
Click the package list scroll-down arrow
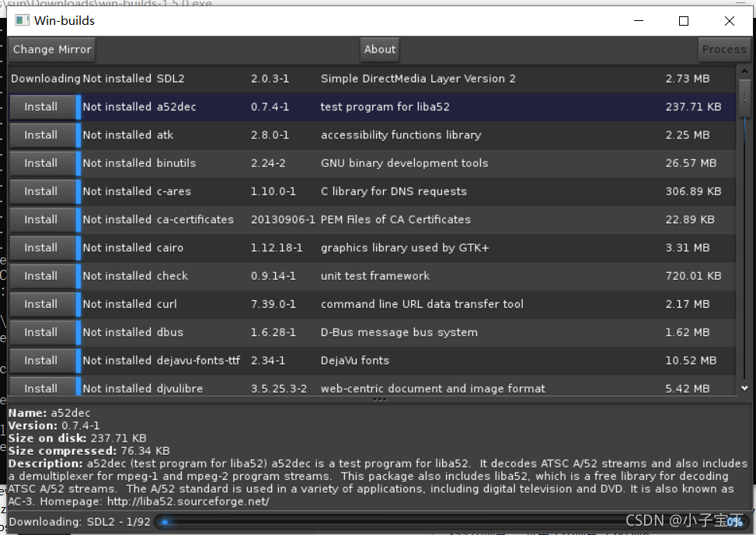744,388
